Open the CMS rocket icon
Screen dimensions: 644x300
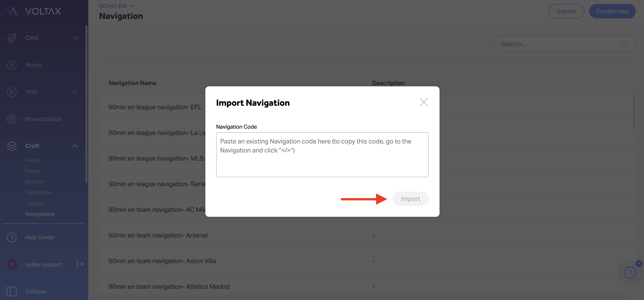[11, 38]
